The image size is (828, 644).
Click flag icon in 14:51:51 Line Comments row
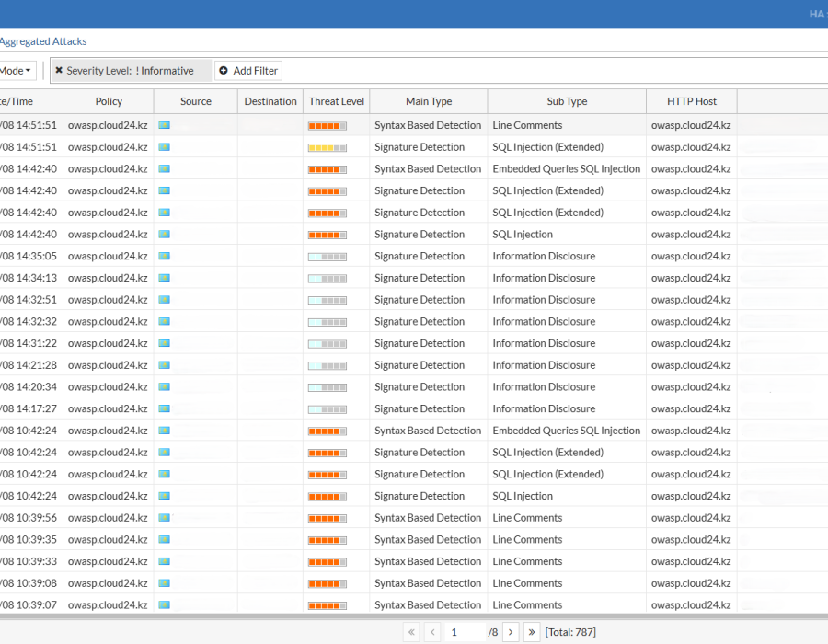pyautogui.click(x=165, y=125)
